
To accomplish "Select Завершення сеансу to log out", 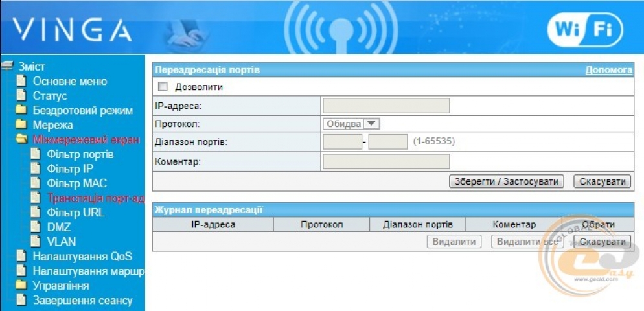I will click(82, 301).
